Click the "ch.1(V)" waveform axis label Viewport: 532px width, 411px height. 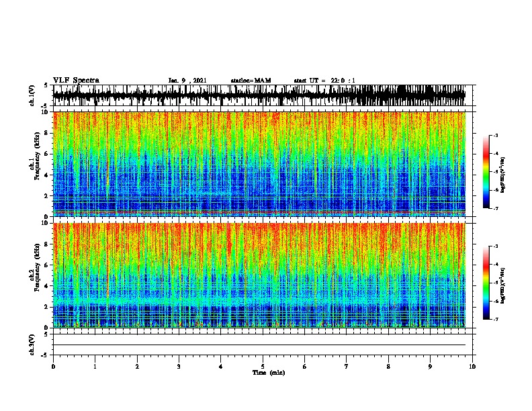[x=32, y=95]
